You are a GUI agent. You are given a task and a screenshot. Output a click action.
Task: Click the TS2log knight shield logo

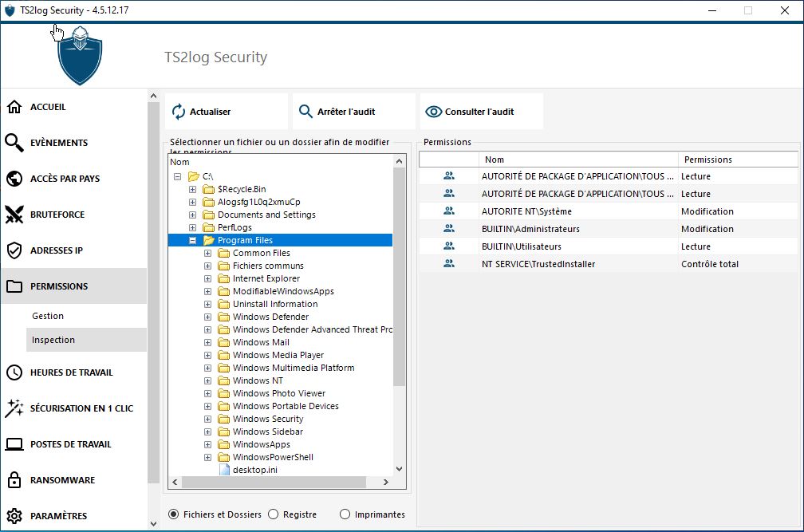[x=80, y=56]
